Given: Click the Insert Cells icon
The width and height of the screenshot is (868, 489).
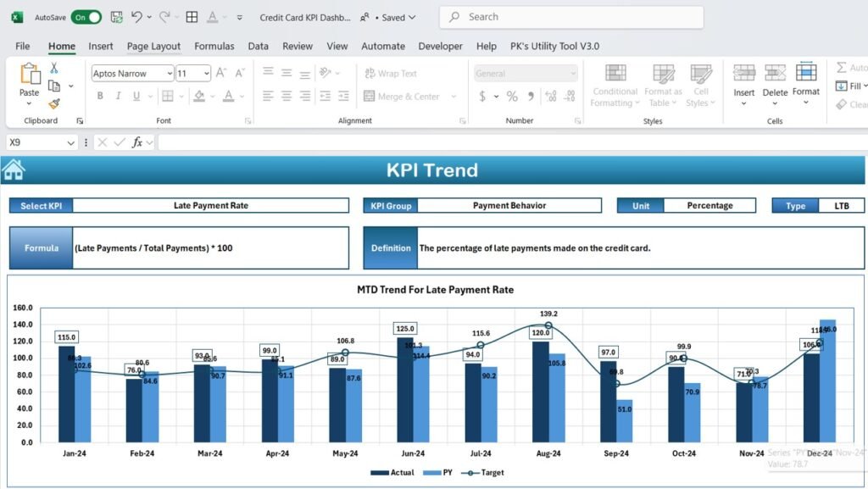Looking at the screenshot, I should point(743,81).
